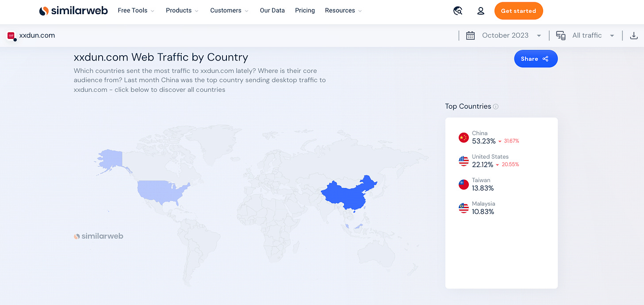Image resolution: width=644 pixels, height=305 pixels.
Task: Click the calendar icon beside October 2023
Action: point(471,35)
